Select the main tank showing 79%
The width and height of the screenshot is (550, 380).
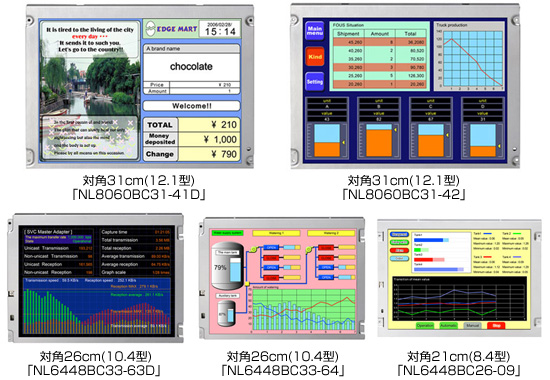(x=227, y=266)
